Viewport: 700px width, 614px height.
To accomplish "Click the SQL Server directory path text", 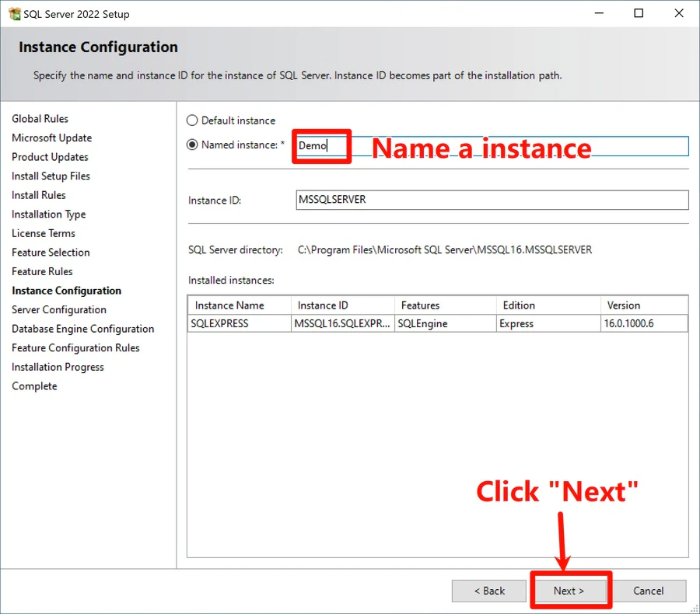I will (x=445, y=250).
